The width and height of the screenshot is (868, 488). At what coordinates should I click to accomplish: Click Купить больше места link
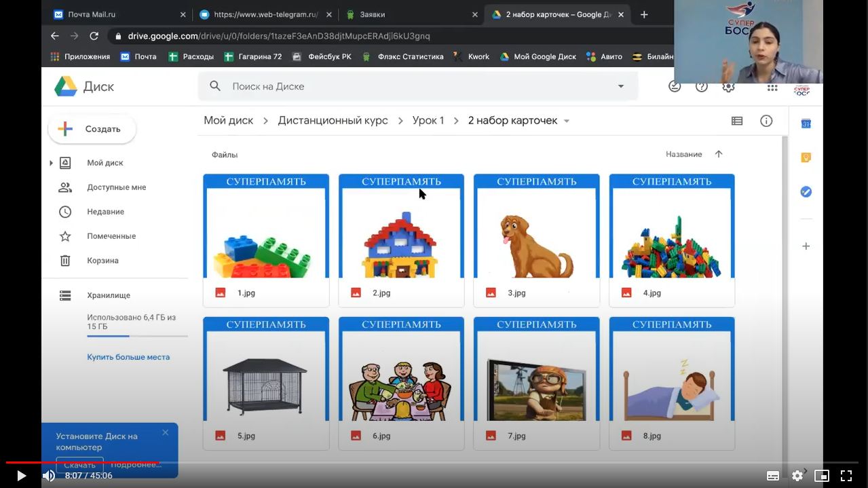pos(128,357)
